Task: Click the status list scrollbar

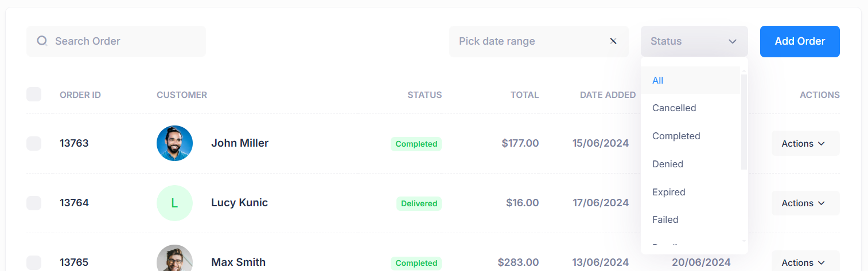Action: (x=744, y=121)
